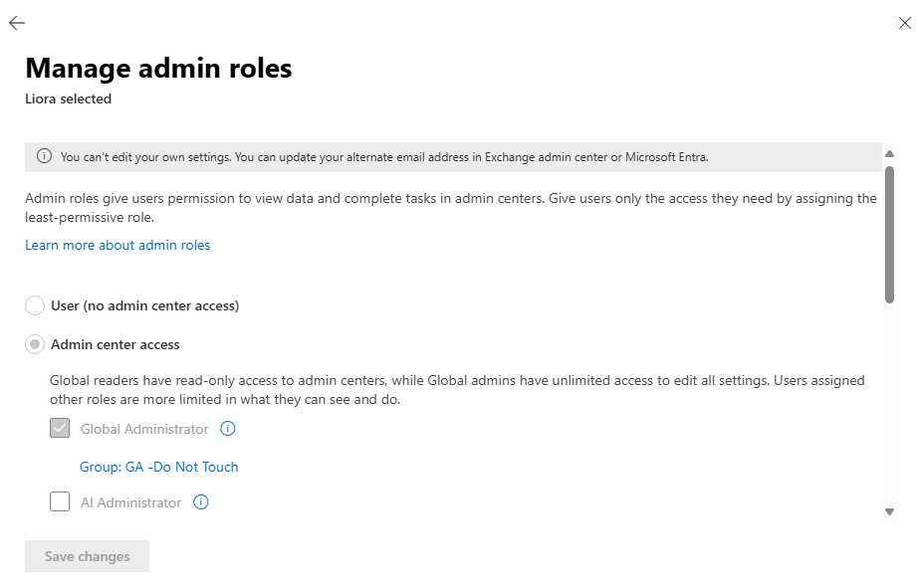Click the vertical scrollbar thumb
The image size is (918, 588).
[889, 235]
